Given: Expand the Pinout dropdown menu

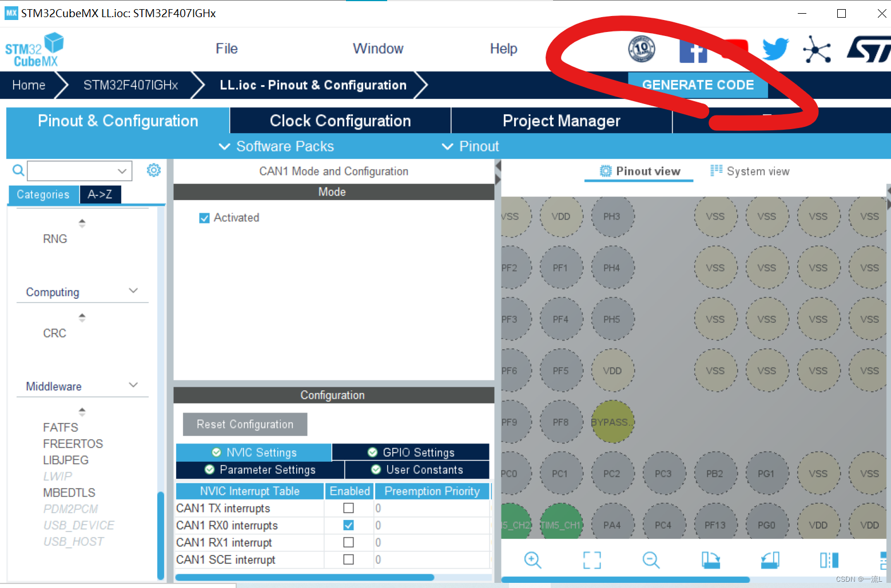Looking at the screenshot, I should [470, 146].
